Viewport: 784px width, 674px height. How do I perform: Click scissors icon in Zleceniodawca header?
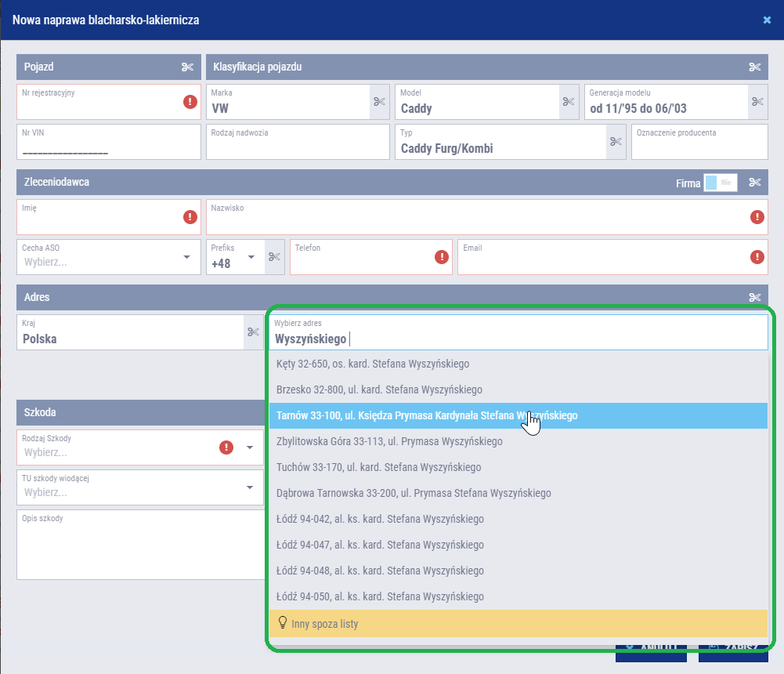[754, 183]
